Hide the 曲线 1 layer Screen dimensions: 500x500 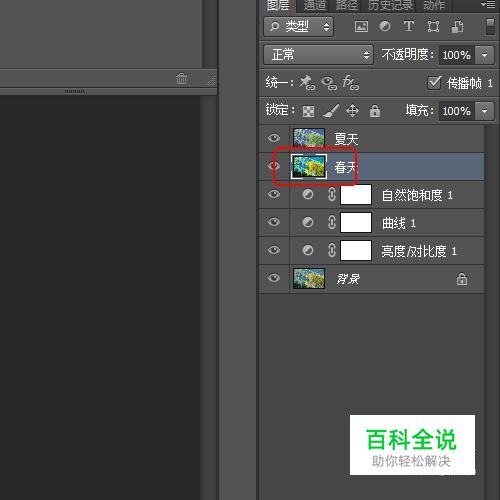click(x=274, y=222)
